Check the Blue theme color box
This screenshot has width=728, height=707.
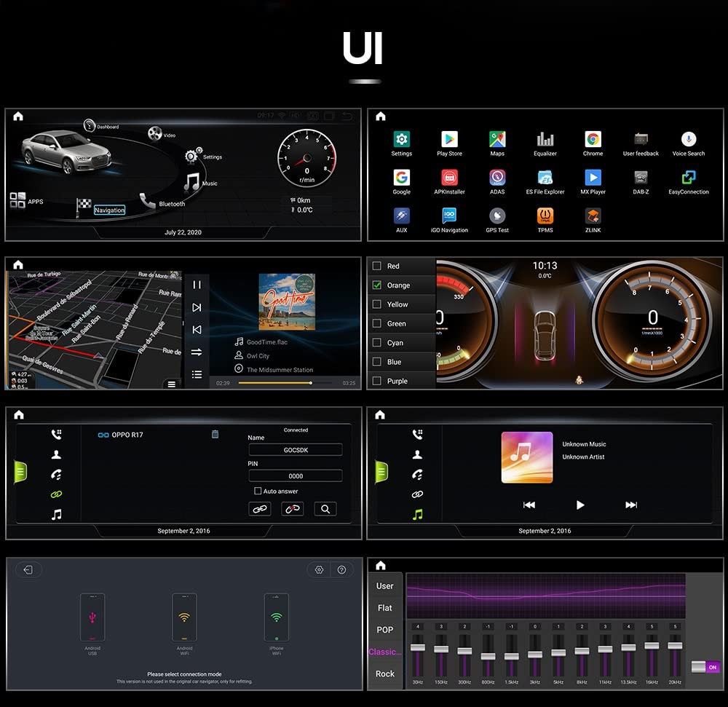[x=377, y=362]
